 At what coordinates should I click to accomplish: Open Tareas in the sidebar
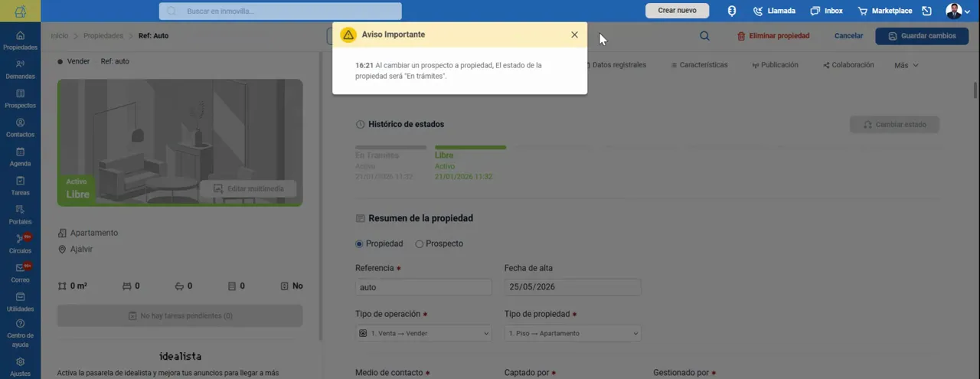(20, 186)
